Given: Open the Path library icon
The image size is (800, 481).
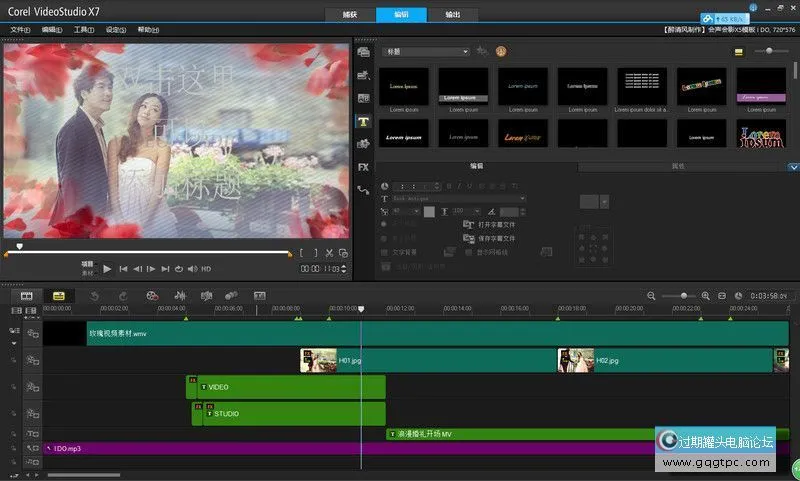Looking at the screenshot, I should (x=363, y=189).
